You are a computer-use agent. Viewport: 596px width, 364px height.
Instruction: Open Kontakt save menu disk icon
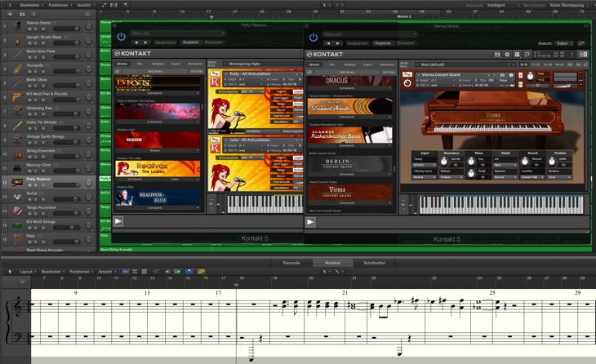coord(497,55)
